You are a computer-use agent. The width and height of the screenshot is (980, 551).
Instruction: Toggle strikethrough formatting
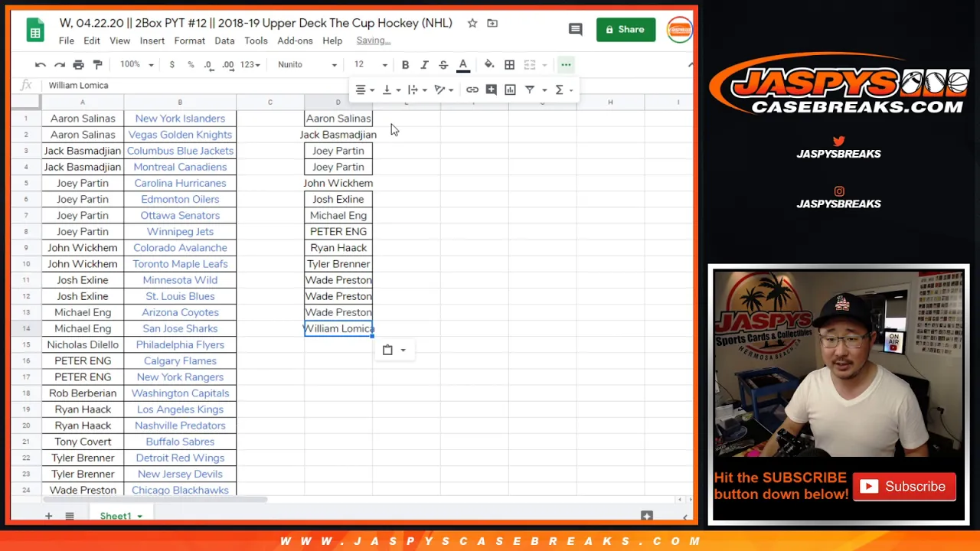pyautogui.click(x=443, y=64)
